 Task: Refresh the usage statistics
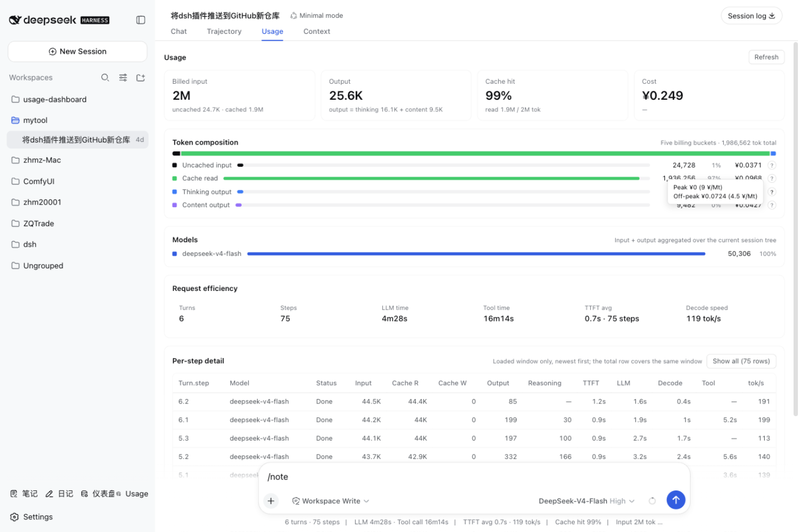click(766, 57)
